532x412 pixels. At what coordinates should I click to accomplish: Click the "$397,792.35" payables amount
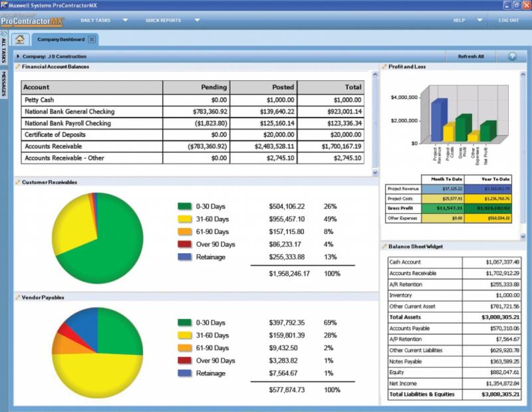(x=287, y=322)
